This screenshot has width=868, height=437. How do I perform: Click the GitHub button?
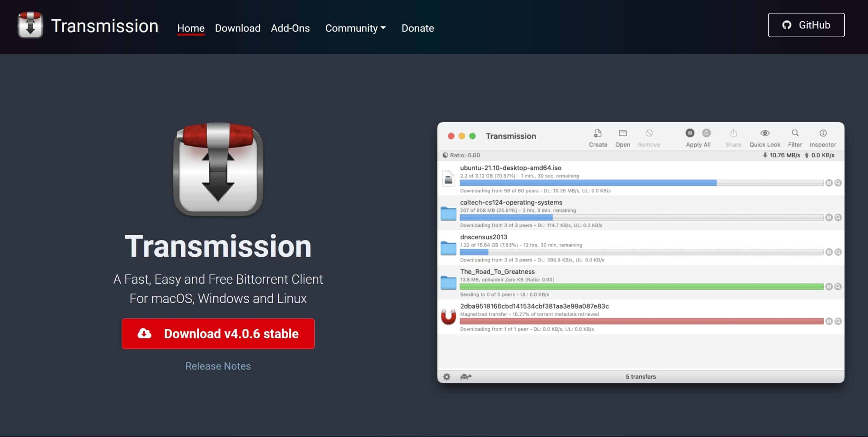coord(806,25)
